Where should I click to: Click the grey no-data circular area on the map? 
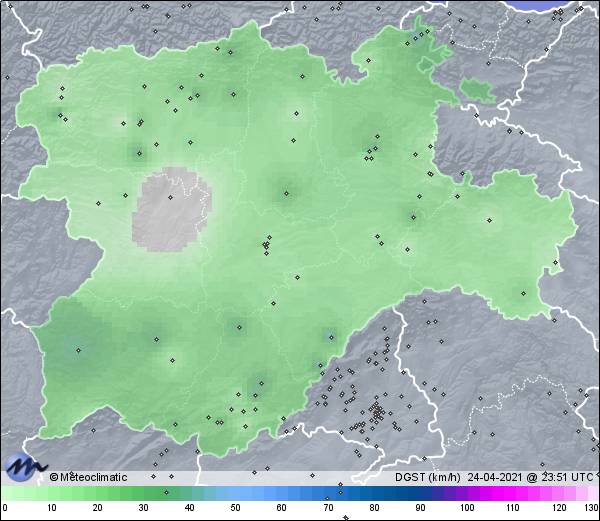point(171,210)
